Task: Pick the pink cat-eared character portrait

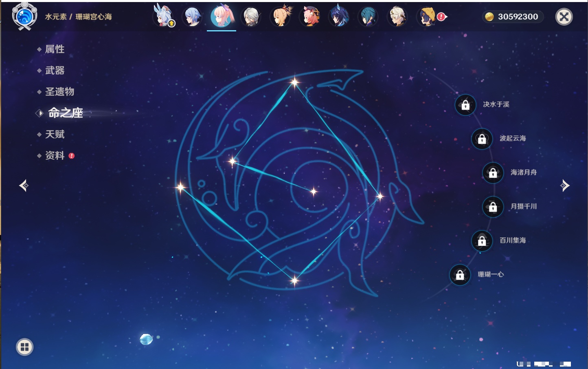Action: (x=310, y=17)
